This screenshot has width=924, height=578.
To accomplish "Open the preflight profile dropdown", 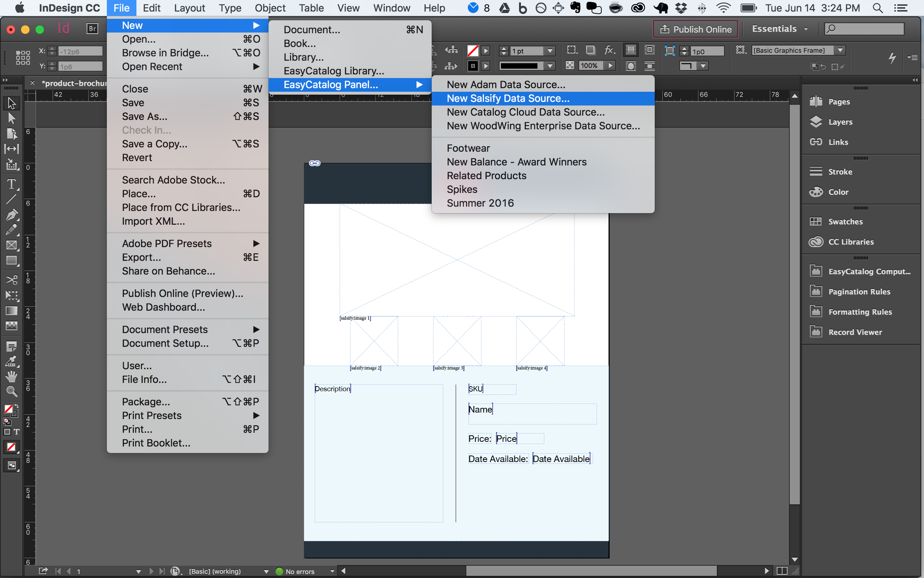I will 266,571.
